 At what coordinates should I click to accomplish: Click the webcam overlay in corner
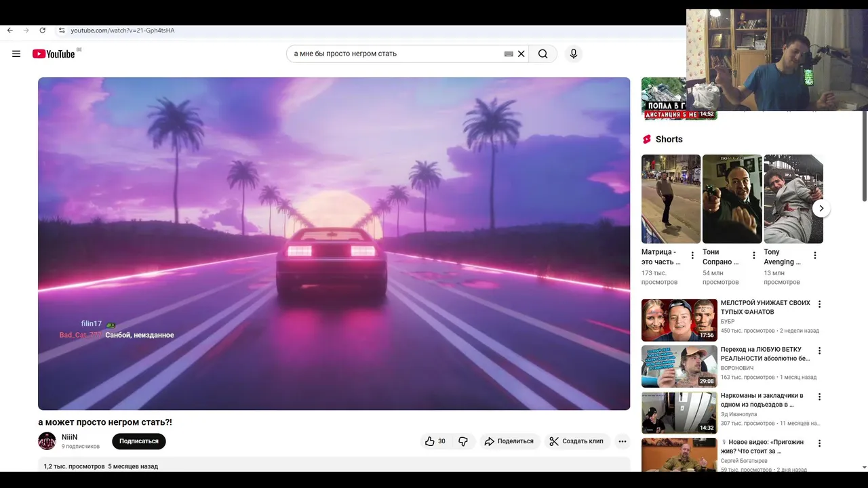[777, 60]
